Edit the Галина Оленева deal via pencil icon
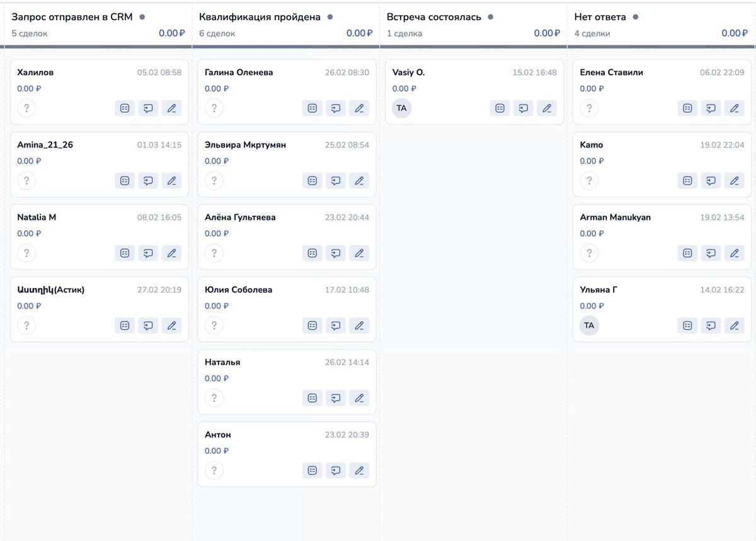Viewport: 756px width, 541px height. (x=359, y=108)
